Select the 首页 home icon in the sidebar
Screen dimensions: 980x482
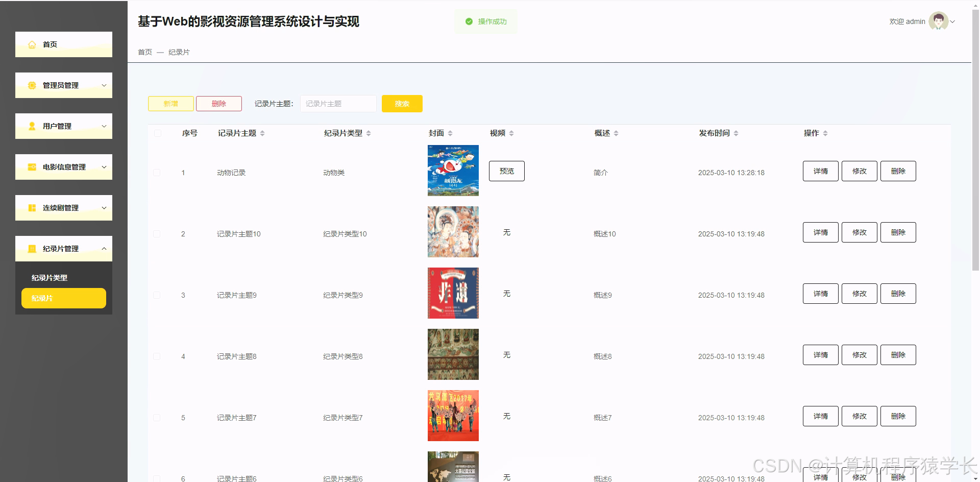tap(32, 44)
